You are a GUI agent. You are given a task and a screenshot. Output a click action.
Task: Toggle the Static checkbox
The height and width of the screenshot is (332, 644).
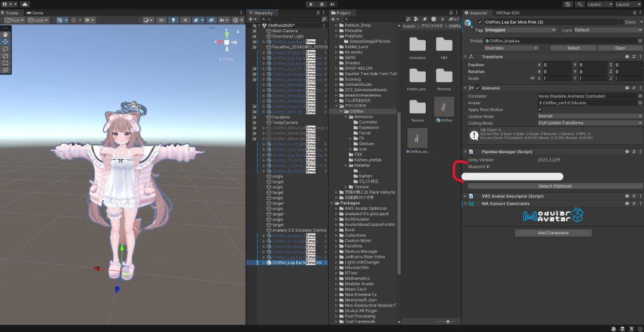pos(621,22)
